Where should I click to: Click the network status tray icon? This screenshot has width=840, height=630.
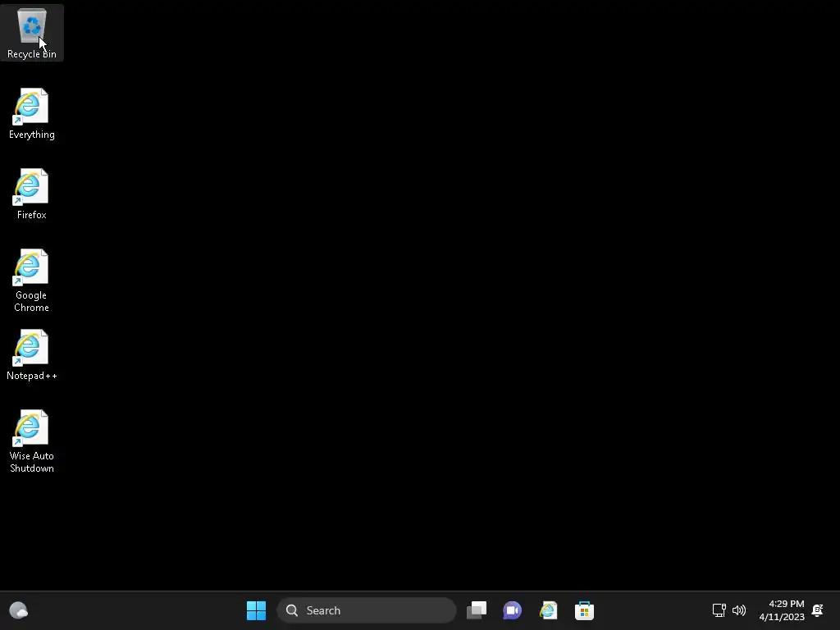pyautogui.click(x=719, y=610)
